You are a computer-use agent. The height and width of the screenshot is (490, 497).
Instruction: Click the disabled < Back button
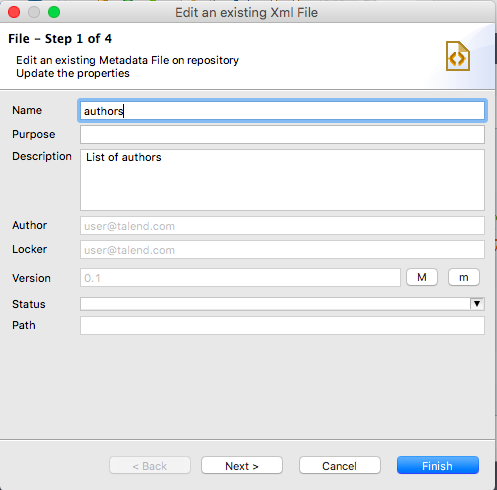pyautogui.click(x=150, y=465)
